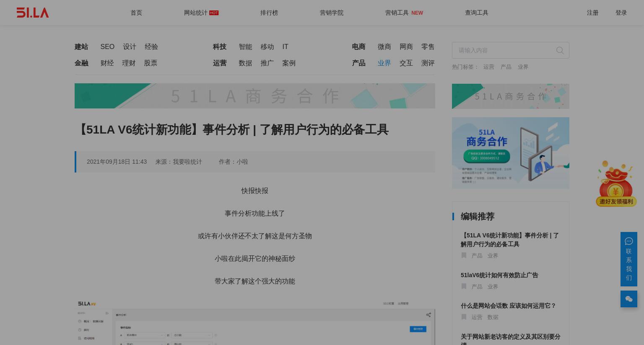The image size is (644, 345).
Task: Select 产品 category heading
Action: [x=359, y=63]
